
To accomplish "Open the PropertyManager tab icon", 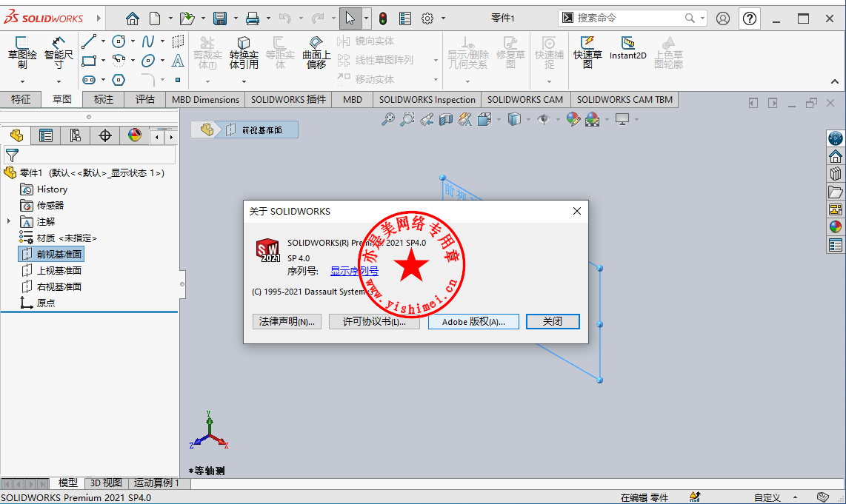I will (46, 135).
